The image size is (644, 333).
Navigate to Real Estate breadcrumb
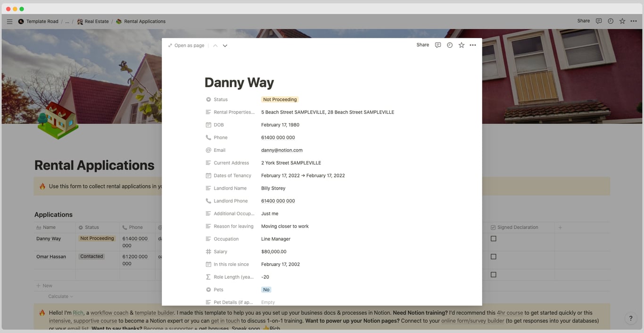point(93,21)
